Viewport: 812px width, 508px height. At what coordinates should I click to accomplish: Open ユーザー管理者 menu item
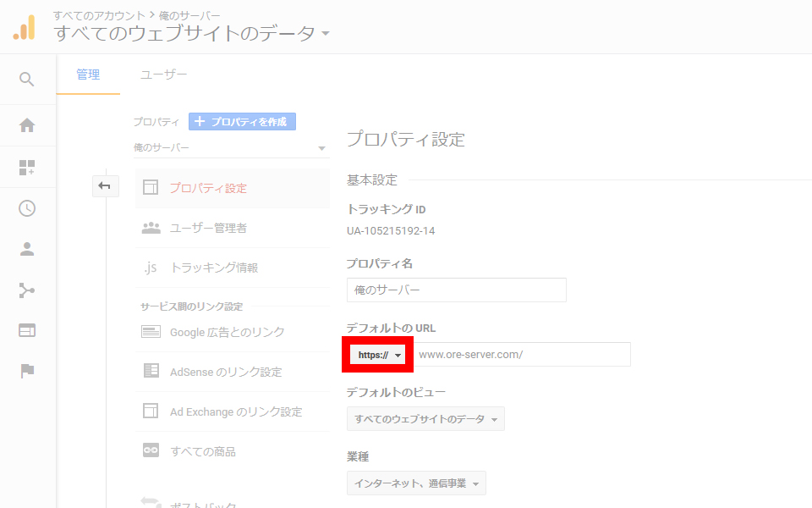tap(232, 228)
